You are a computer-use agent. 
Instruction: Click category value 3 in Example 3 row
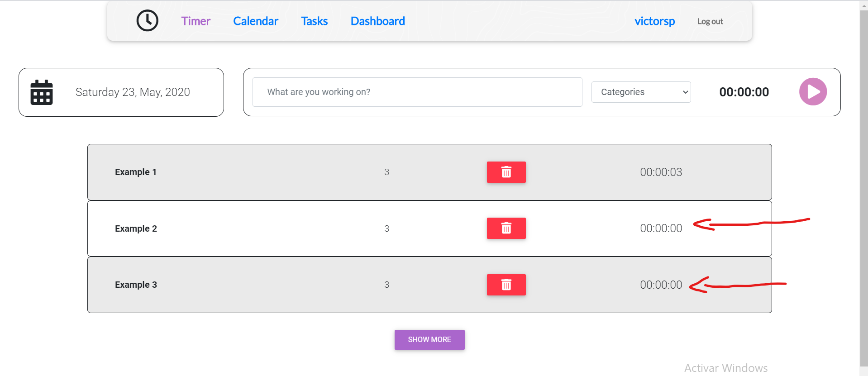coord(386,285)
